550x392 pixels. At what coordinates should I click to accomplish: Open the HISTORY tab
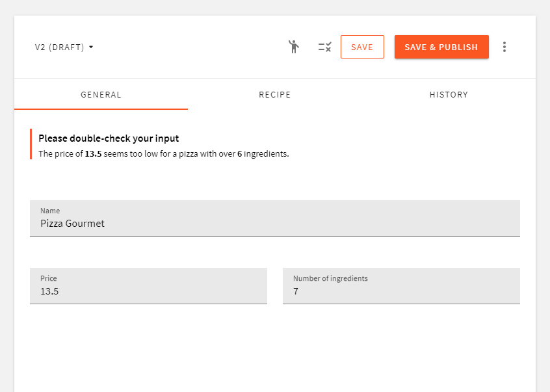coord(449,94)
